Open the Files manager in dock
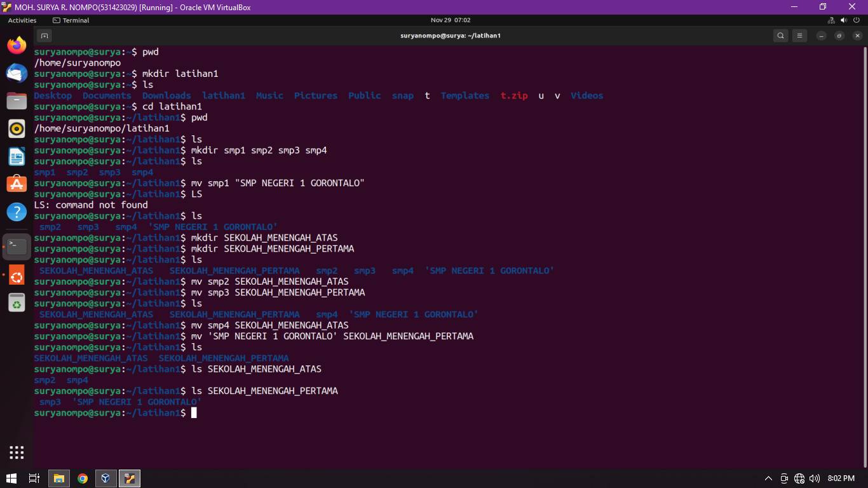Viewport: 868px width, 488px height. click(17, 100)
